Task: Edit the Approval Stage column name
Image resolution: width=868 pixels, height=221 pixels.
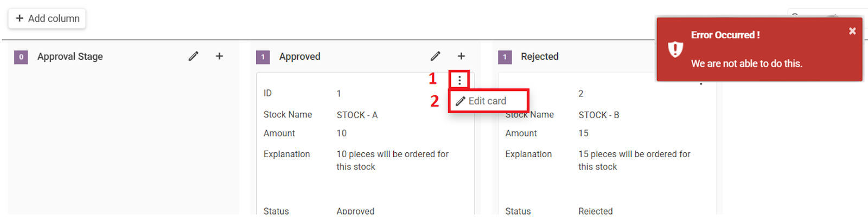Action: tap(193, 56)
